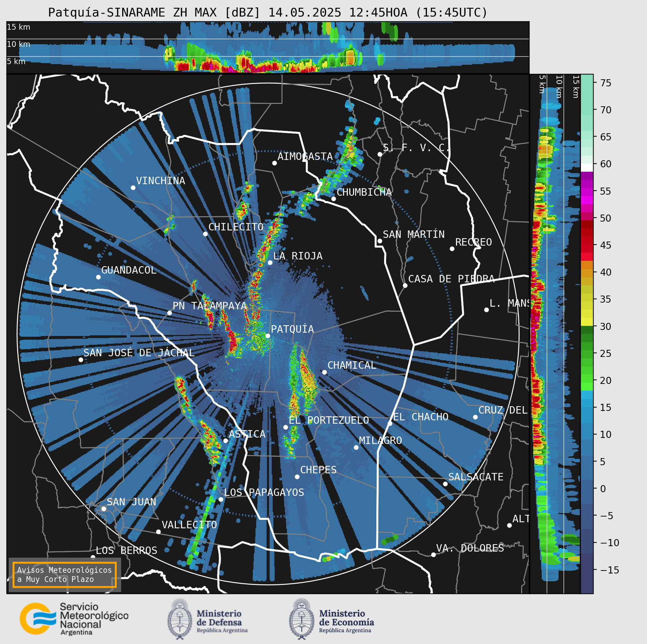Viewport: 647px width, 644px height.
Task: Click the 10 km label in top cross-section
Action: point(19,44)
